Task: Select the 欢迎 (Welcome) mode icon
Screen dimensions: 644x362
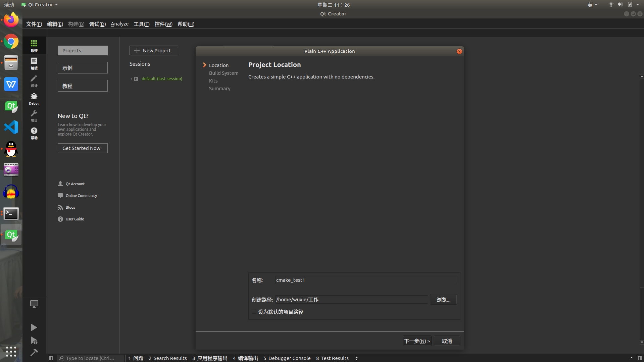Action: 34,45
